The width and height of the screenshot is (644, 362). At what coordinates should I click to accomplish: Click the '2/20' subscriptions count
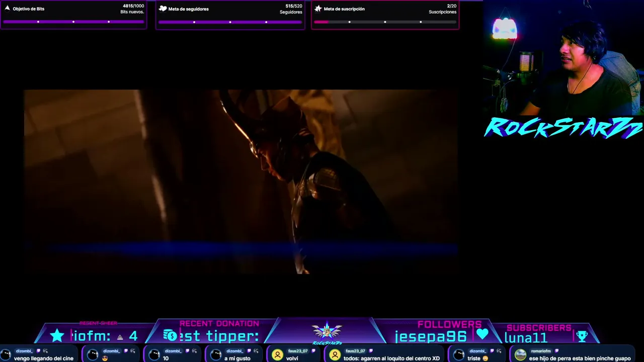452,6
